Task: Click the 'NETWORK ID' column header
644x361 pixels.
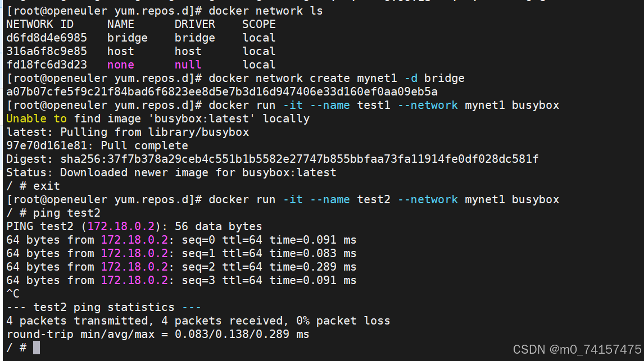Action: tap(40, 24)
